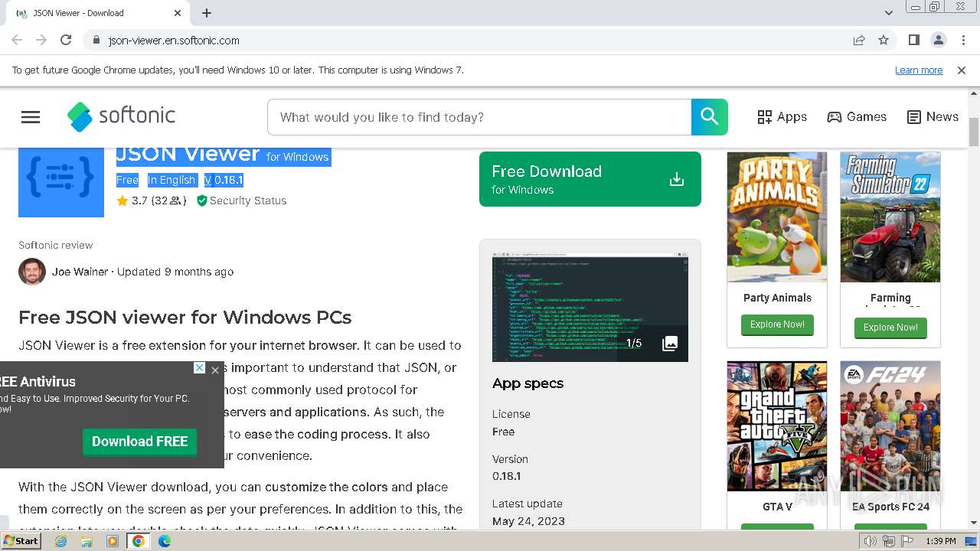
Task: Focus the 'What would you like to find today?' field
Action: (x=479, y=117)
